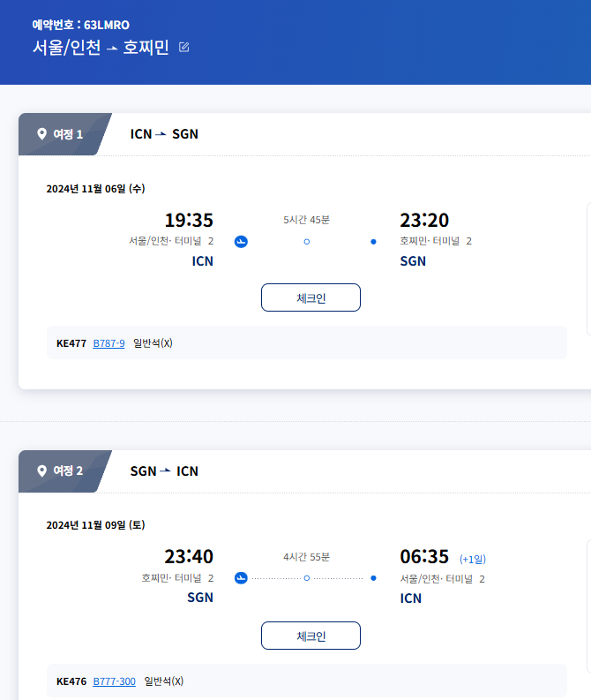Click the blue arrival dot on the KE476 timeline
Viewport: 591px width, 700px height.
click(x=373, y=578)
